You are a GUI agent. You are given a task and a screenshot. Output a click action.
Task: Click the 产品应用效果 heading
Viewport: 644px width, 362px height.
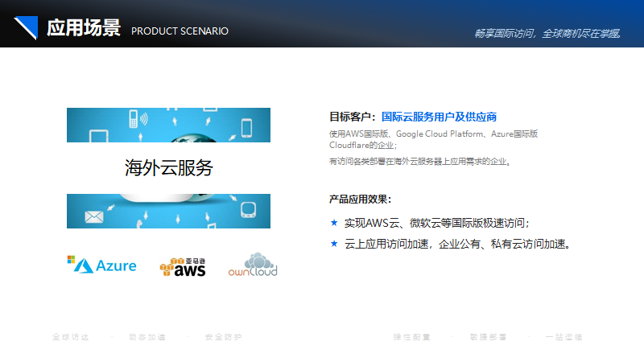coord(360,200)
